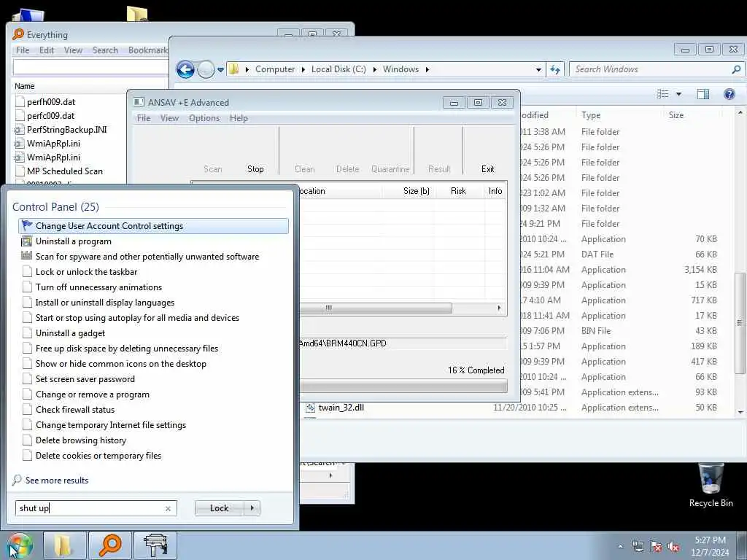747x560 pixels.
Task: Open the shutdown options arrow next to Lock
Action: 252,508
